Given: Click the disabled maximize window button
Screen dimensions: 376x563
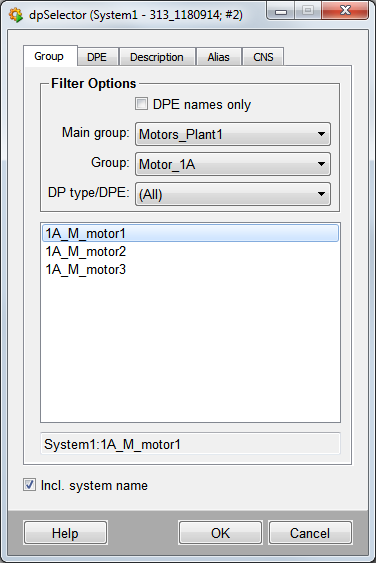Looking at the screenshot, I should [x=308, y=11].
